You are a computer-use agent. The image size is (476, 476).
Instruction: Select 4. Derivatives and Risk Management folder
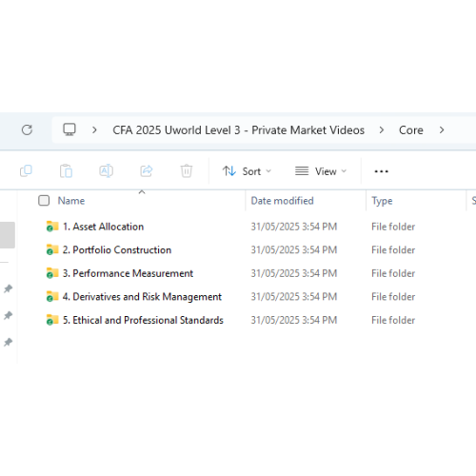point(142,297)
